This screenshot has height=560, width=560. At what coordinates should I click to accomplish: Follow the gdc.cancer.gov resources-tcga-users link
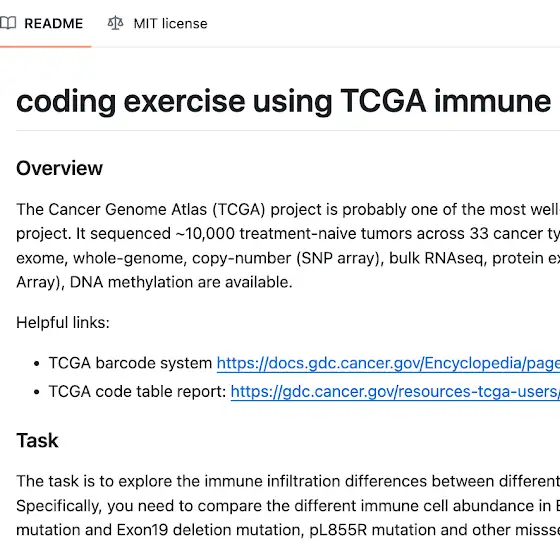[395, 392]
